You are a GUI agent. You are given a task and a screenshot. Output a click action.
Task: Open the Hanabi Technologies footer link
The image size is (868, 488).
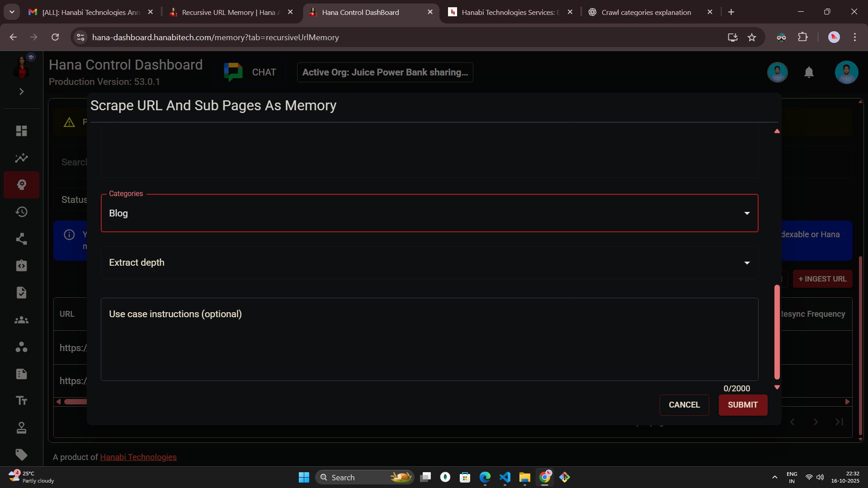[x=138, y=457]
